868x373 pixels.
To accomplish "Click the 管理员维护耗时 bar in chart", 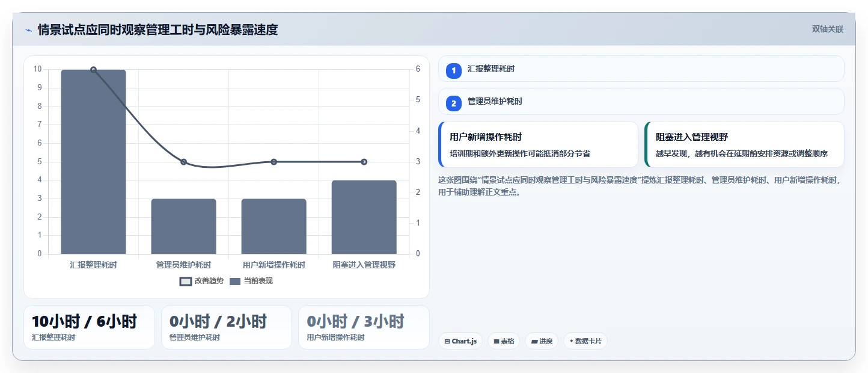I will click(x=183, y=226).
